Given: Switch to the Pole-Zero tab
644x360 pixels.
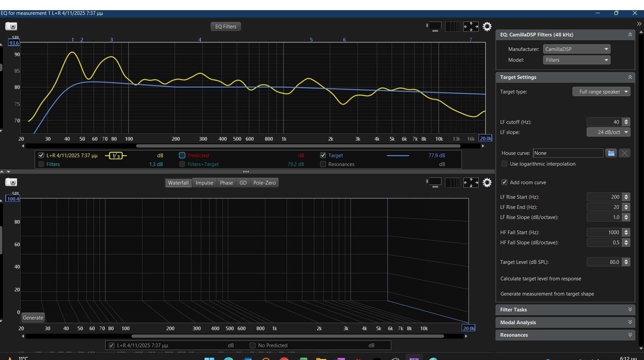Looking at the screenshot, I should (264, 183).
